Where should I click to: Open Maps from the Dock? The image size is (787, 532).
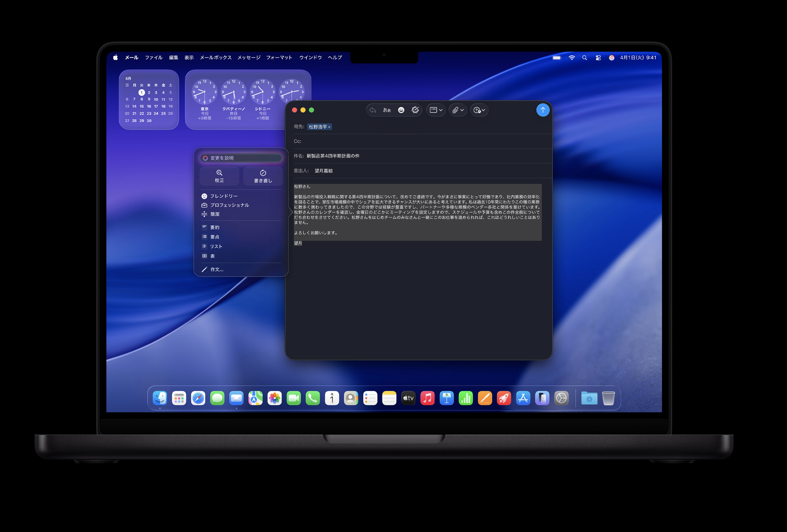click(255, 398)
